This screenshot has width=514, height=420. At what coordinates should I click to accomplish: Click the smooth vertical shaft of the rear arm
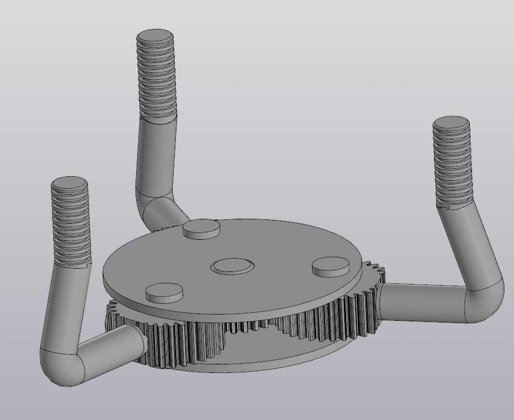pos(155,153)
